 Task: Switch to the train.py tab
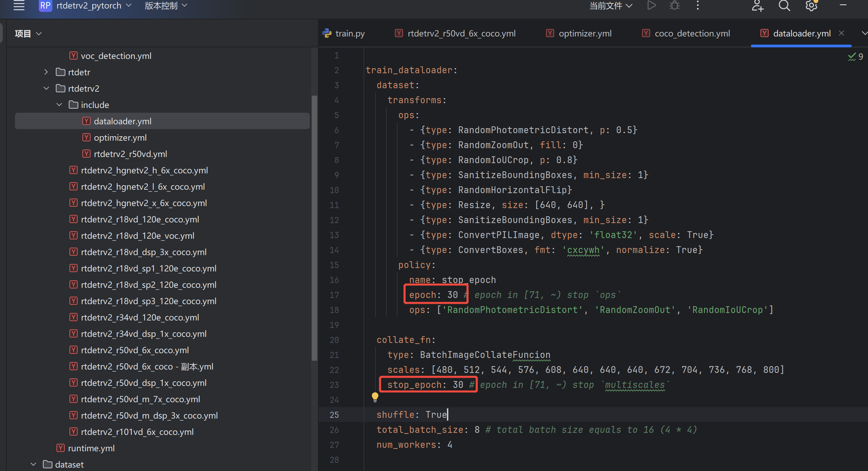click(x=350, y=33)
